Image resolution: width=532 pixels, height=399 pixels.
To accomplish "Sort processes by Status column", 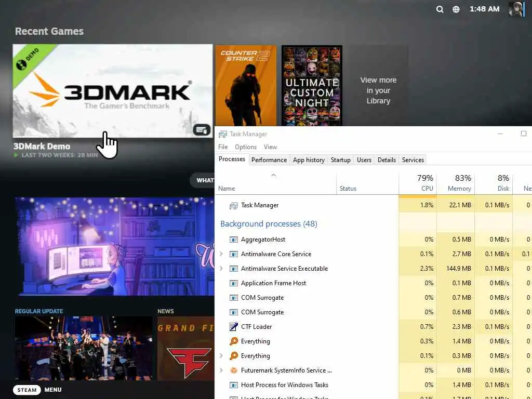I will pyautogui.click(x=367, y=183).
